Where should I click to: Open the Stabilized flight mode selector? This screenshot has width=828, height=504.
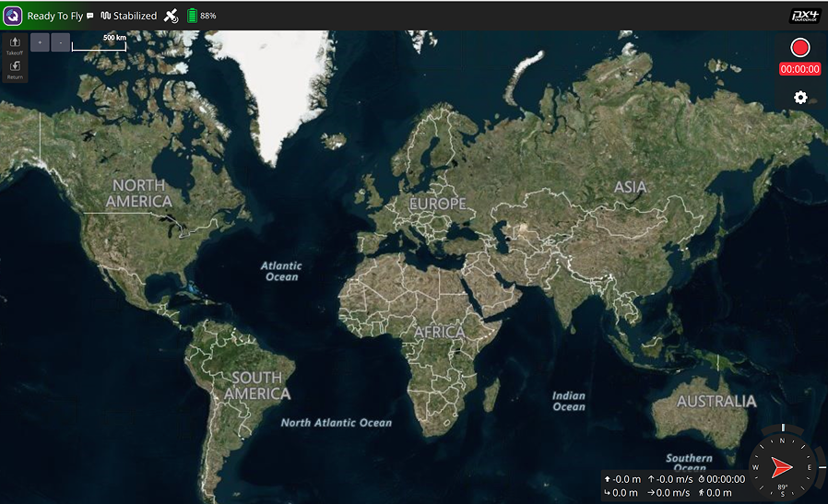(x=129, y=16)
